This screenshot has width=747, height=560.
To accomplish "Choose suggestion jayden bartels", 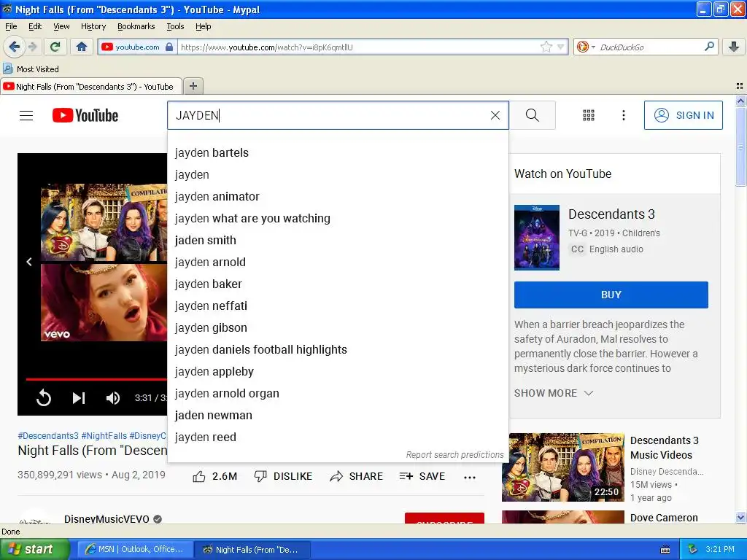I will coord(338,153).
